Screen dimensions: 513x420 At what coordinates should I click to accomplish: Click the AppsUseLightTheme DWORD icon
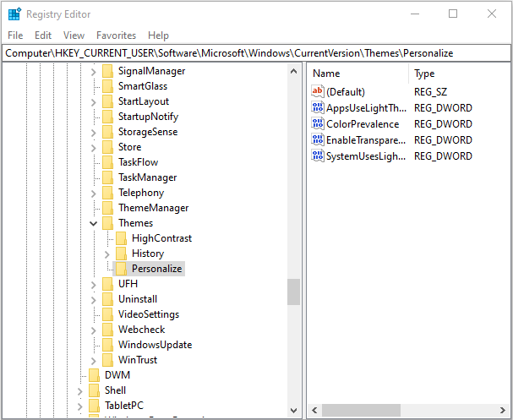point(318,108)
